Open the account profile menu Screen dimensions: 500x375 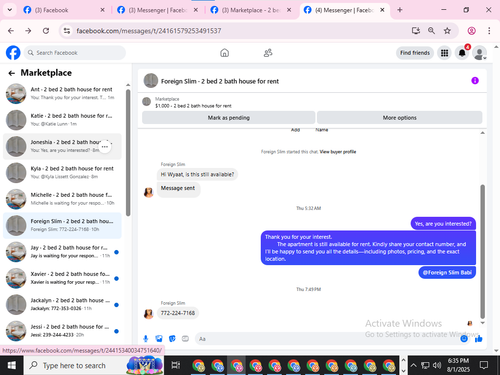(479, 53)
